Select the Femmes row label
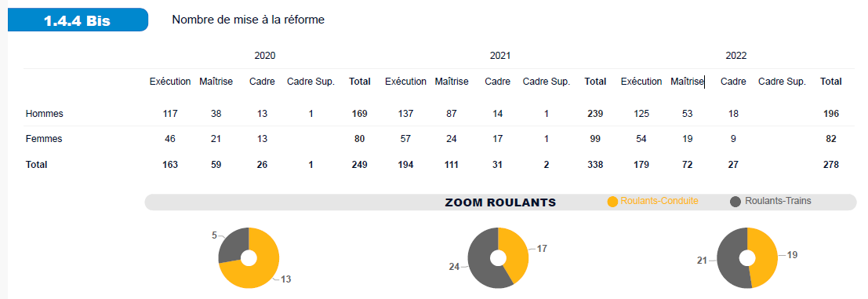 44,139
